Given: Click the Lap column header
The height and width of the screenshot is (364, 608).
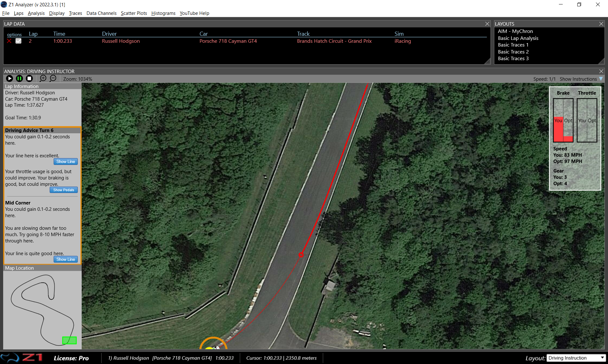Looking at the screenshot, I should coord(33,34).
